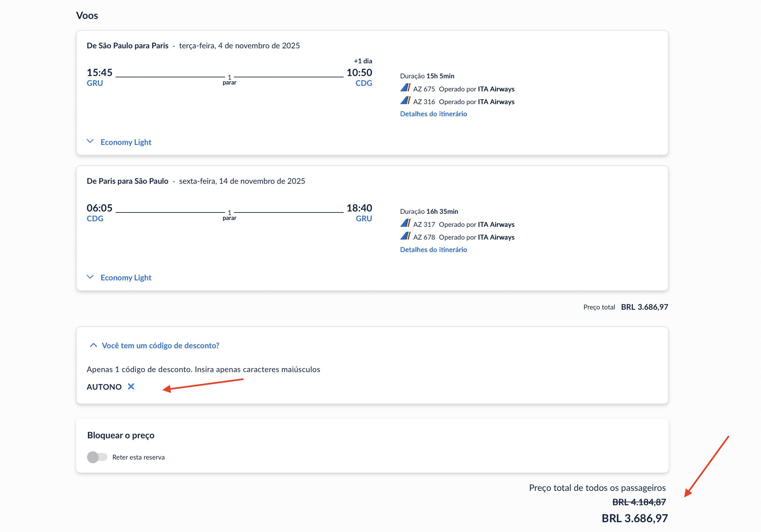This screenshot has width=761, height=532.
Task: Click ITA Airways logo beside AZ 678
Action: pyautogui.click(x=405, y=236)
